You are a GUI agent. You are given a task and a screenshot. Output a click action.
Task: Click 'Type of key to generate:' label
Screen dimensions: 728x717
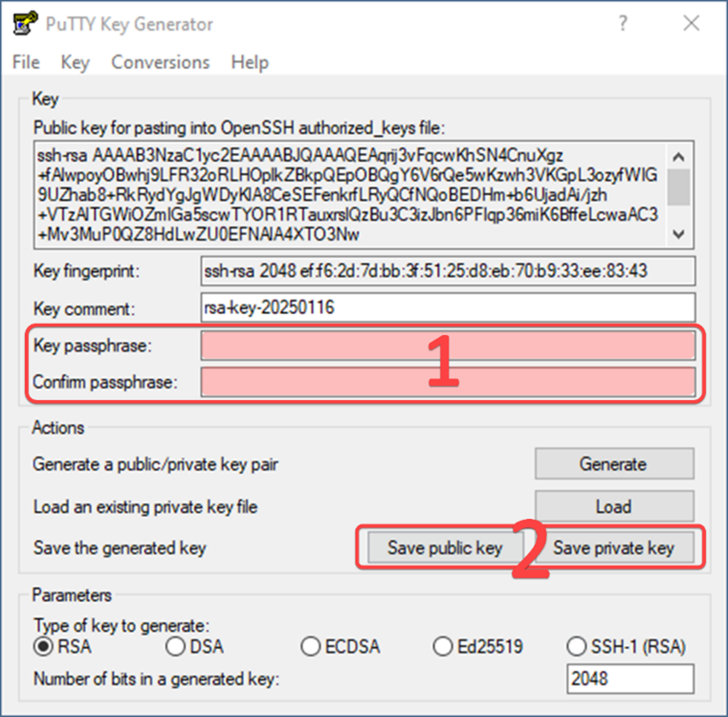pos(121,626)
